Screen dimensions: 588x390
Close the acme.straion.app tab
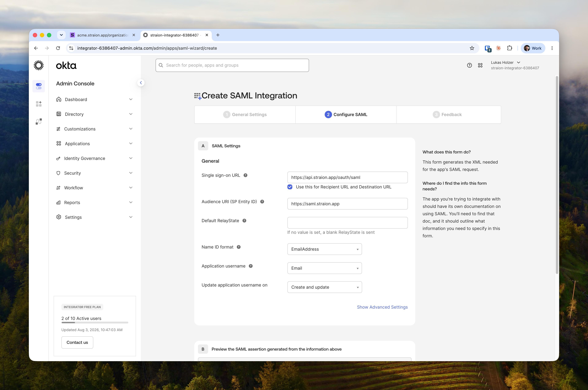134,35
